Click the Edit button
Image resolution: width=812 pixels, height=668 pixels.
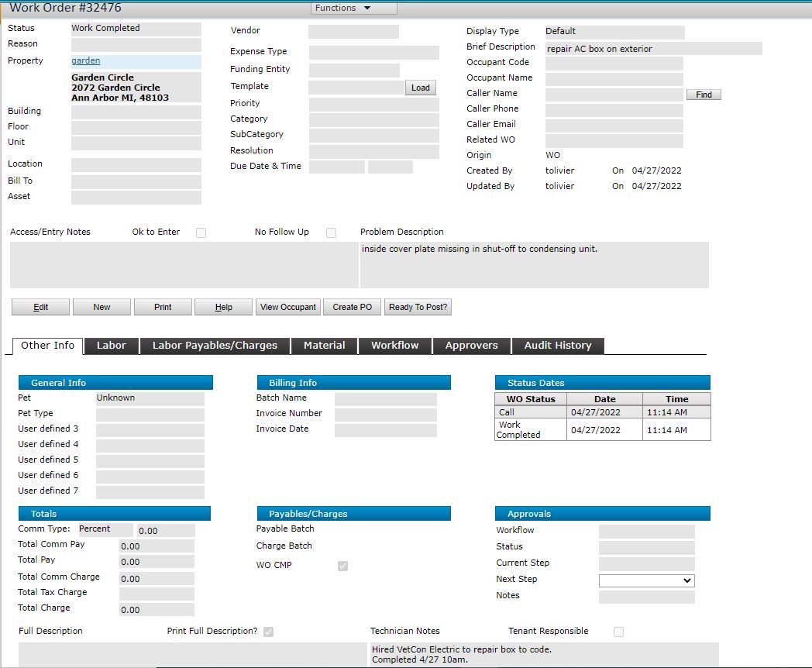click(x=41, y=307)
